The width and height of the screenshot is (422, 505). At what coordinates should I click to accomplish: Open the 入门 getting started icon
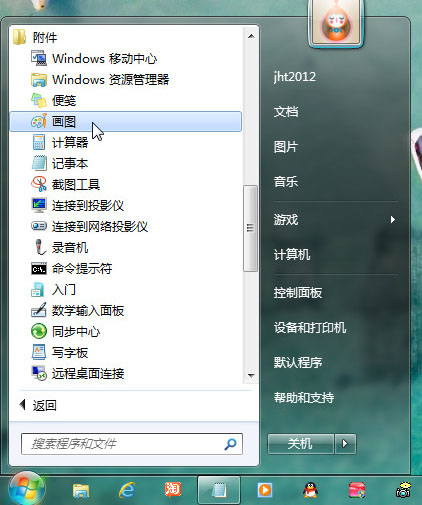click(38, 289)
